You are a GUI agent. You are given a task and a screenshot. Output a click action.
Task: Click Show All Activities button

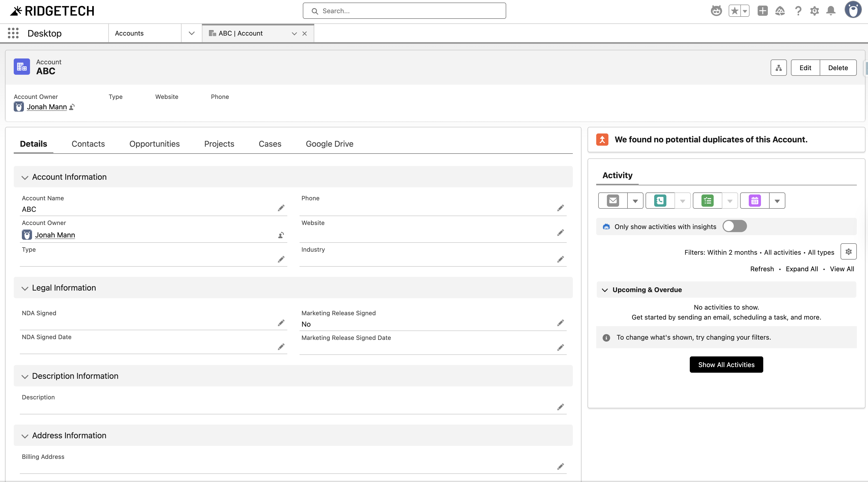726,365
